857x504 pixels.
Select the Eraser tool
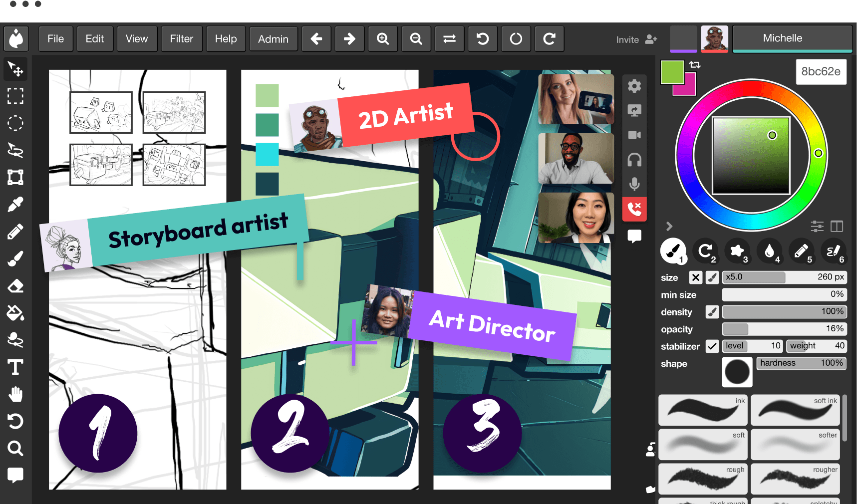pos(15,285)
